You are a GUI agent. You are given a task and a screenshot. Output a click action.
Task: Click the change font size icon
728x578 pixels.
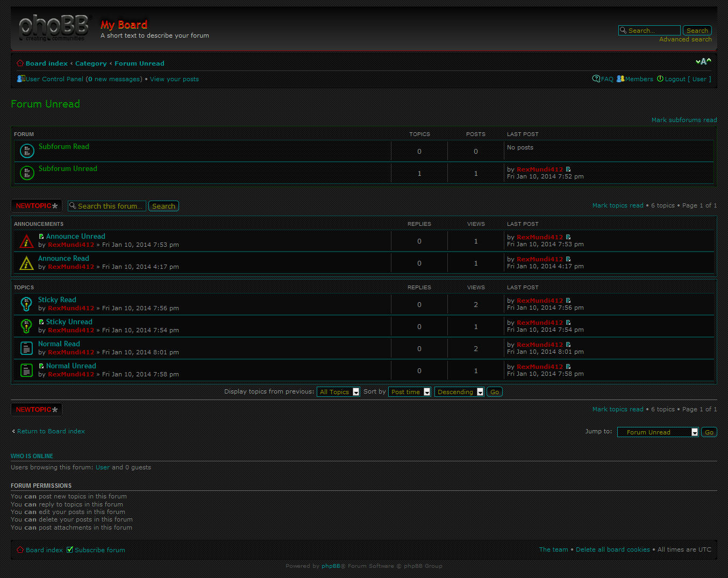coord(703,61)
